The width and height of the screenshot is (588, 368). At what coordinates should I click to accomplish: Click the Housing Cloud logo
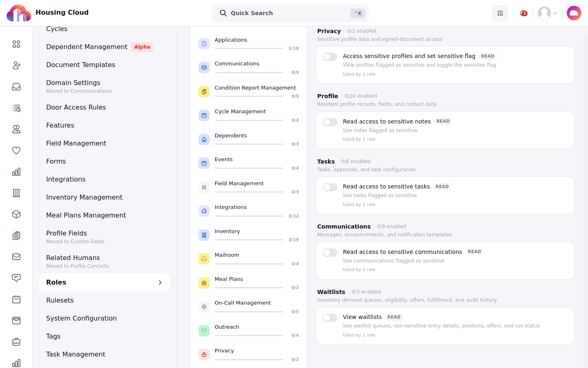[19, 13]
